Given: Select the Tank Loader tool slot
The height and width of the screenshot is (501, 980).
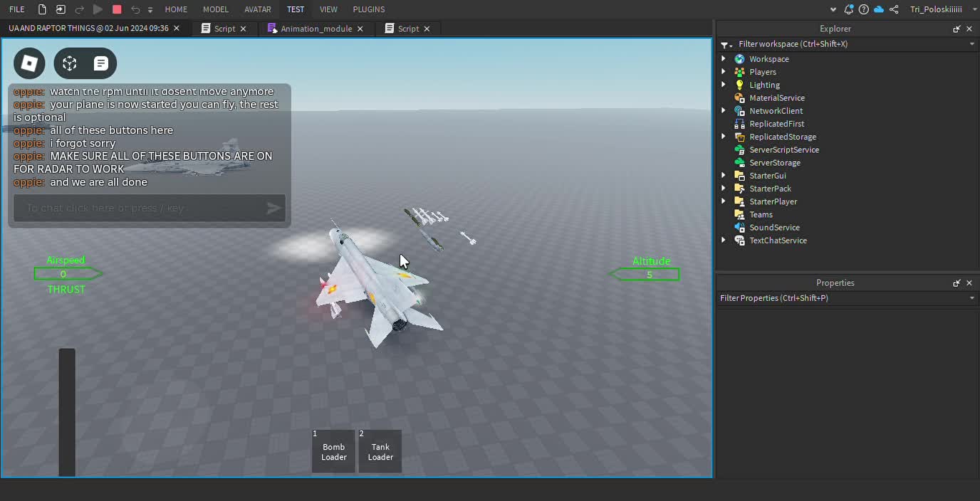Looking at the screenshot, I should click(x=380, y=451).
